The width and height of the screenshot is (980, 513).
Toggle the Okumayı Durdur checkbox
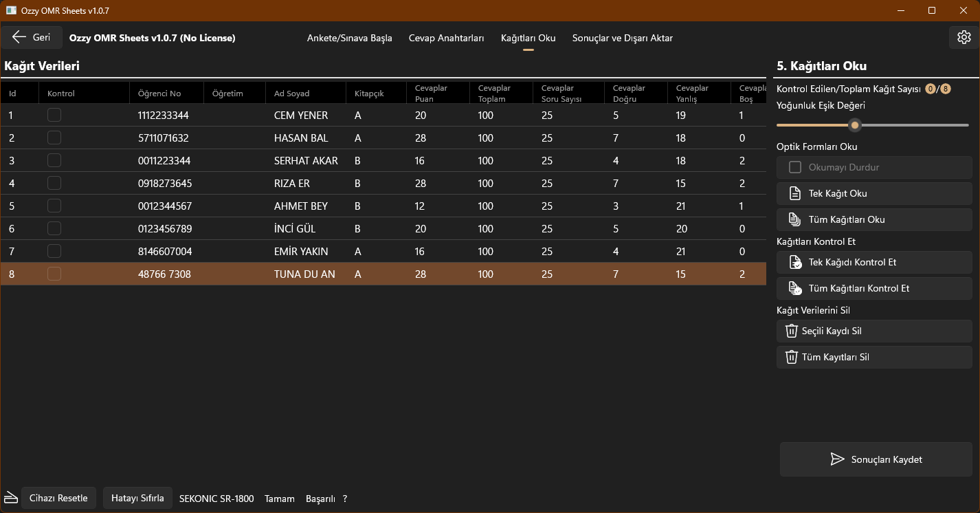tap(795, 167)
